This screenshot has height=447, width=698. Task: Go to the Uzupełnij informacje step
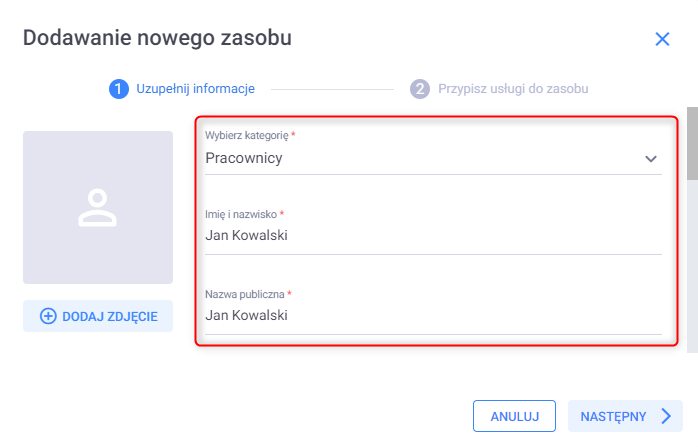pyautogui.click(x=195, y=89)
